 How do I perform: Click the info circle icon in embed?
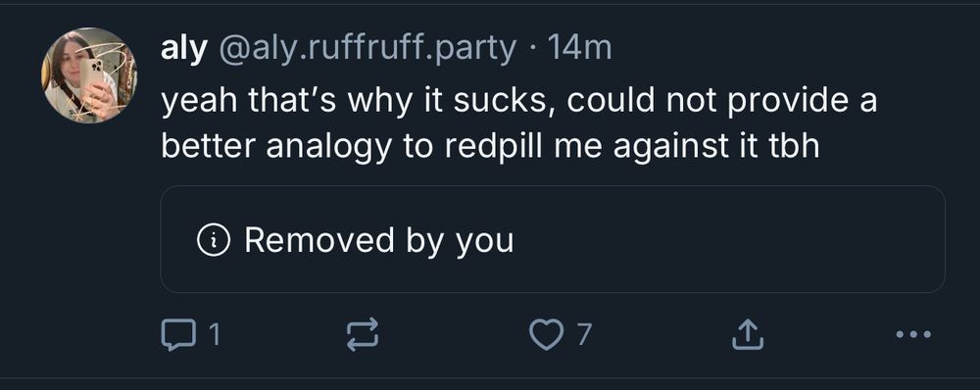pos(214,240)
